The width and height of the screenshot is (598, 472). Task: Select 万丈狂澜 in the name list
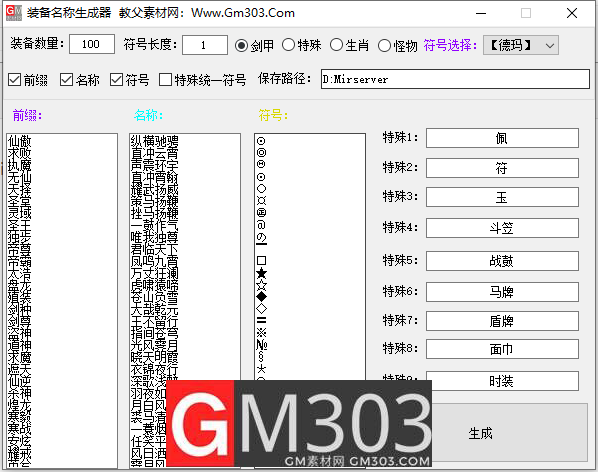[x=154, y=273]
